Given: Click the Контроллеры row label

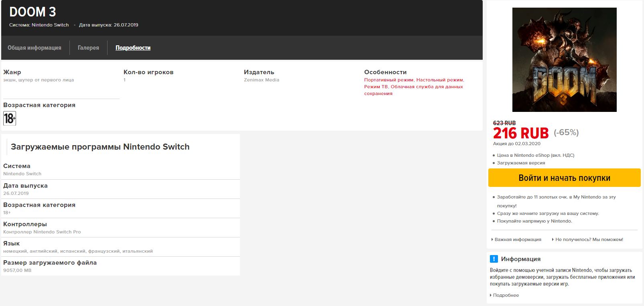Looking at the screenshot, I should 25,224.
